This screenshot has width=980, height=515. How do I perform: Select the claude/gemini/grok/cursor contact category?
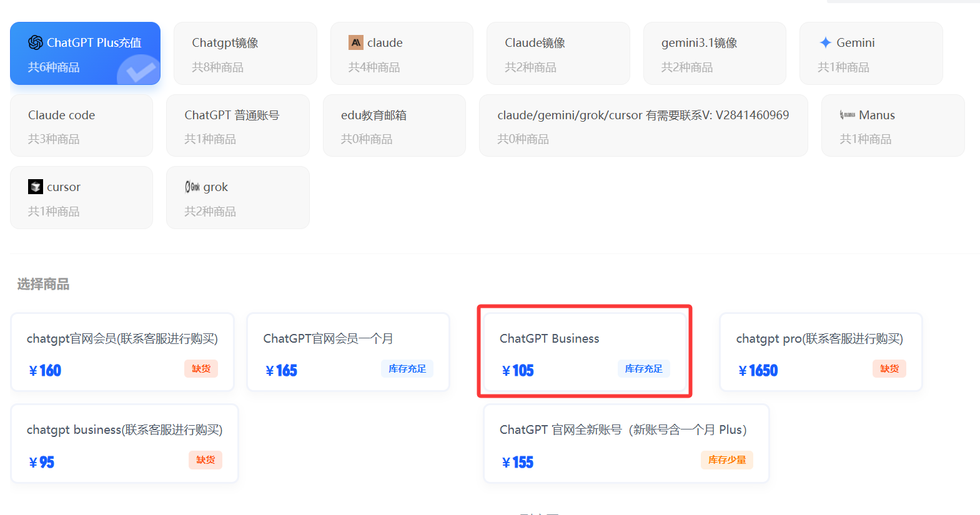pyautogui.click(x=643, y=125)
